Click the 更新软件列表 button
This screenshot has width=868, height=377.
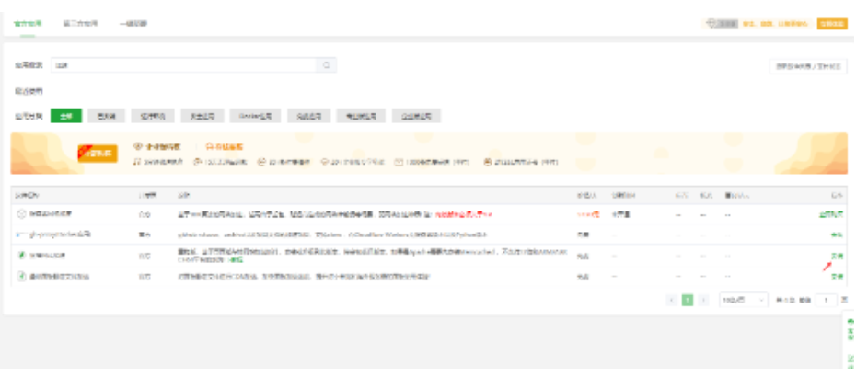pos(806,66)
